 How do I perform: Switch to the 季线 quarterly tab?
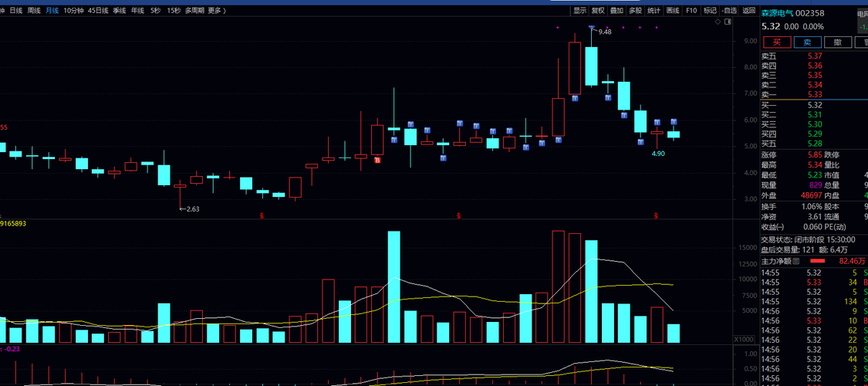(119, 10)
